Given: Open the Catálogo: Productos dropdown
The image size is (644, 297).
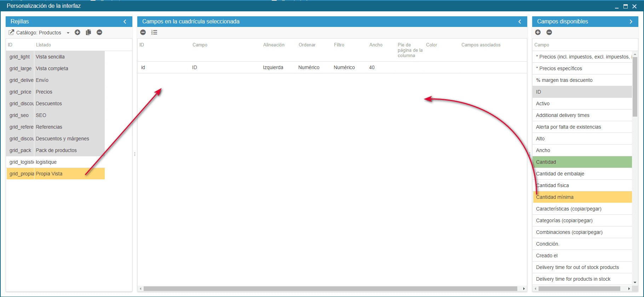Looking at the screenshot, I should [x=68, y=33].
